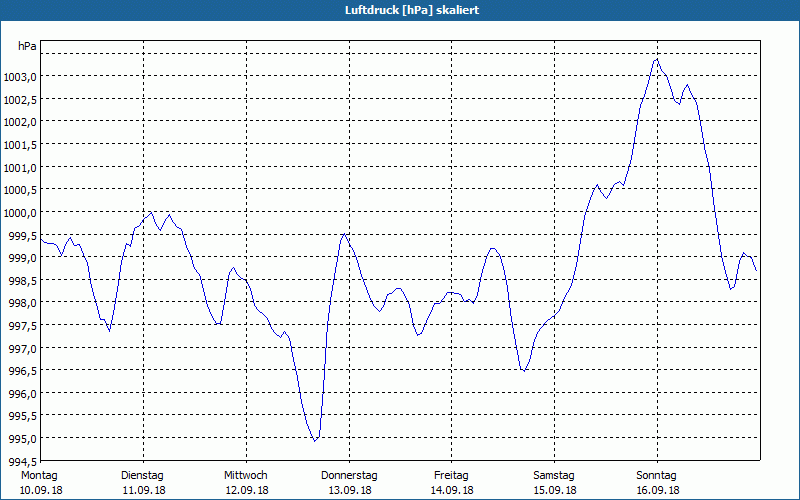The image size is (800, 500).
Task: Select the 1003,0 axis value
Action: pos(20,77)
